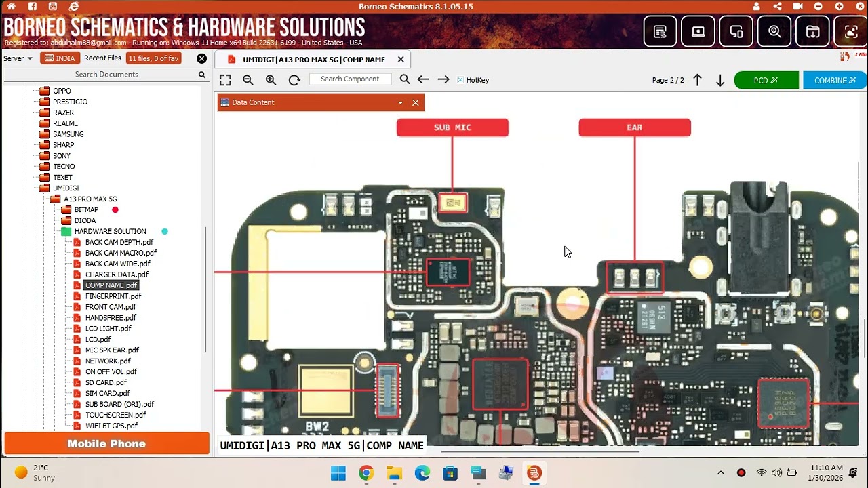Go forward with the right arrow
This screenshot has height=488, width=868.
pyautogui.click(x=443, y=80)
